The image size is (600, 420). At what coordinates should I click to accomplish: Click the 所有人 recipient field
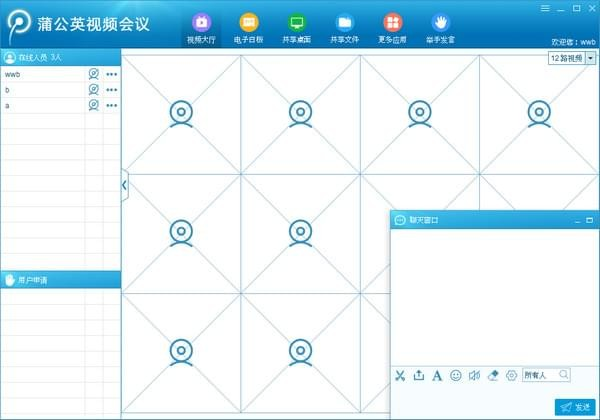tap(546, 375)
